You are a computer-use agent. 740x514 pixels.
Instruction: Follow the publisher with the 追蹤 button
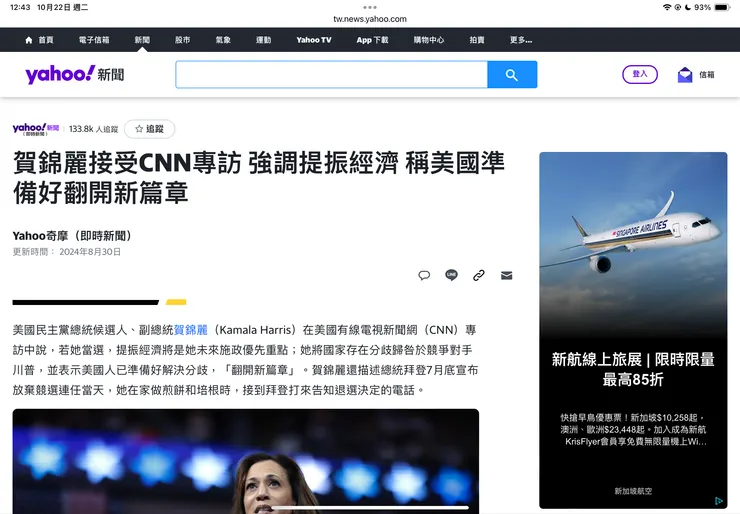tap(150, 129)
